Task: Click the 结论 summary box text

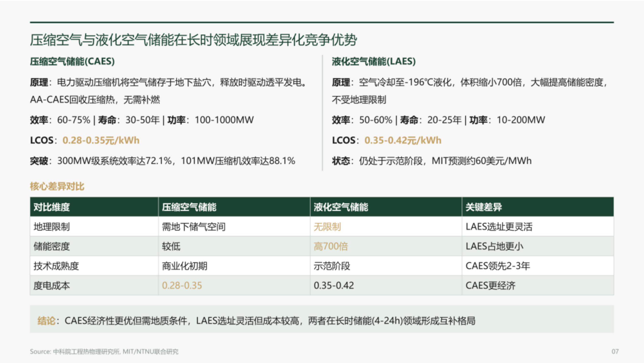Action: [x=256, y=321]
